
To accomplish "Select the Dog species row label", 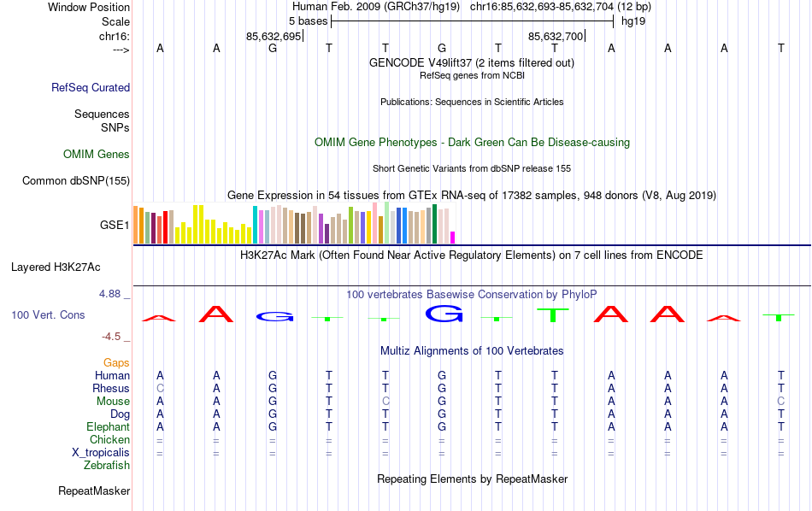I will [x=121, y=414].
